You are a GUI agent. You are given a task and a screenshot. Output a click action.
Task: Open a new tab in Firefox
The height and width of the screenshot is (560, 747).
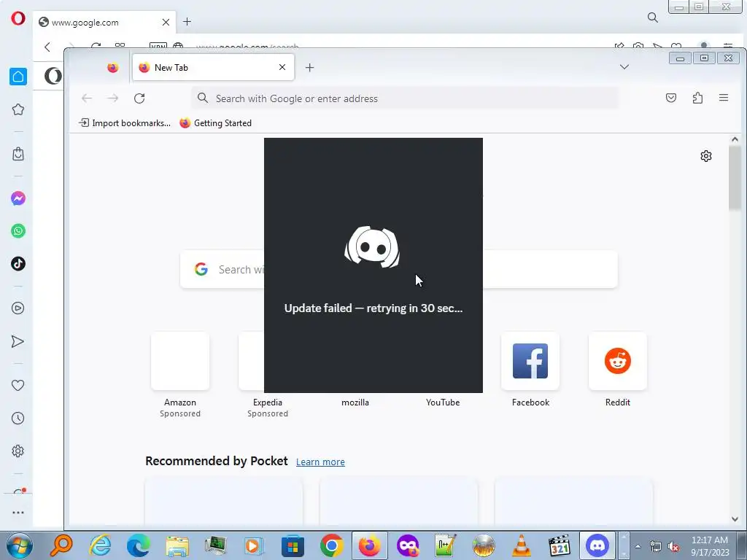309,68
